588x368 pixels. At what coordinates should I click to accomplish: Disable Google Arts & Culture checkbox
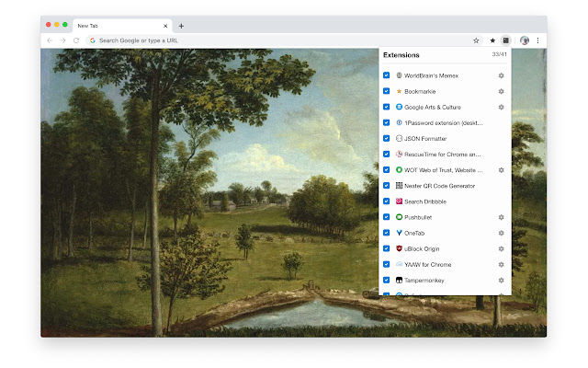click(386, 107)
